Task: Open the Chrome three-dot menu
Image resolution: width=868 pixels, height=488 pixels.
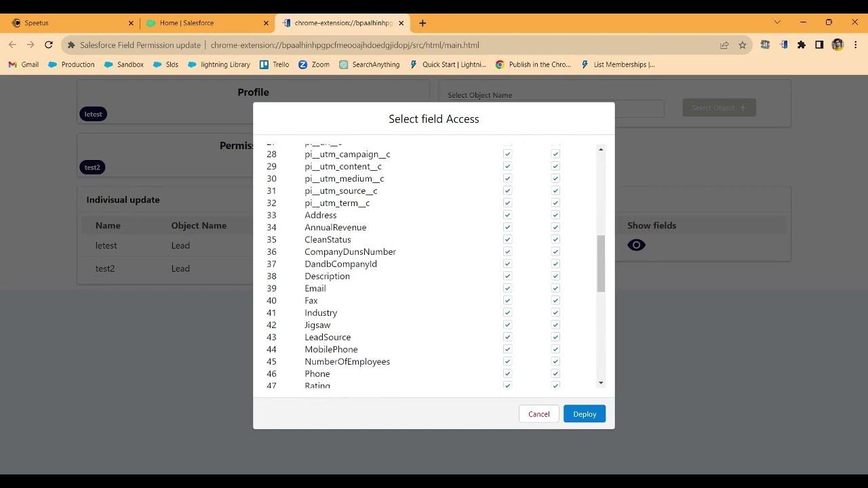Action: (855, 45)
